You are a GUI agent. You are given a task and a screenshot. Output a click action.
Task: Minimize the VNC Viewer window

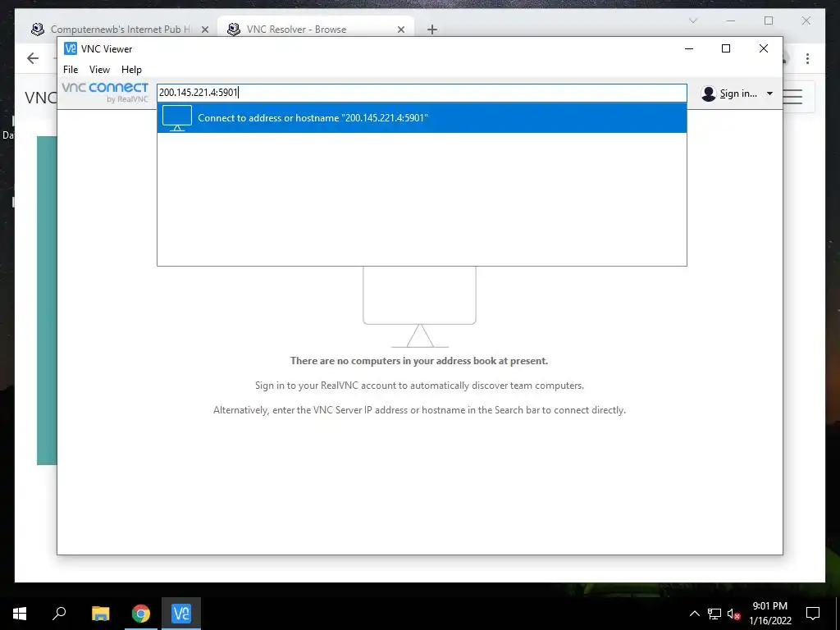pos(689,48)
